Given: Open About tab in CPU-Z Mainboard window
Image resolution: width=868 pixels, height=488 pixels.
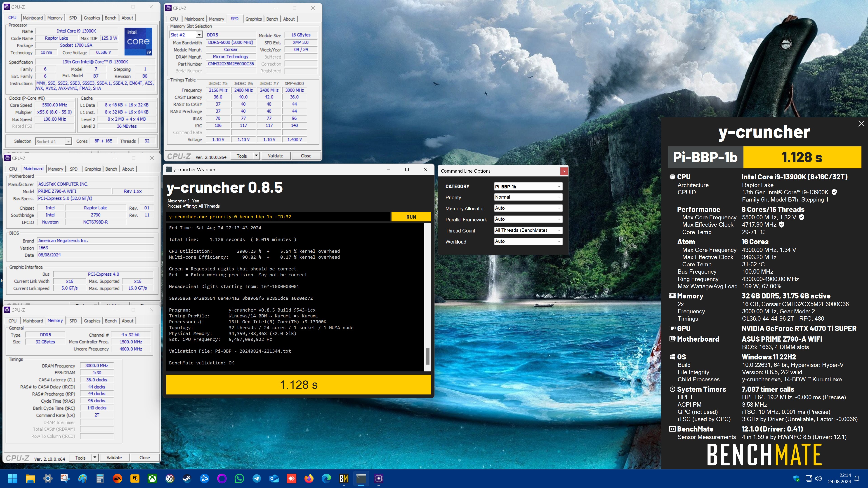Looking at the screenshot, I should 128,169.
